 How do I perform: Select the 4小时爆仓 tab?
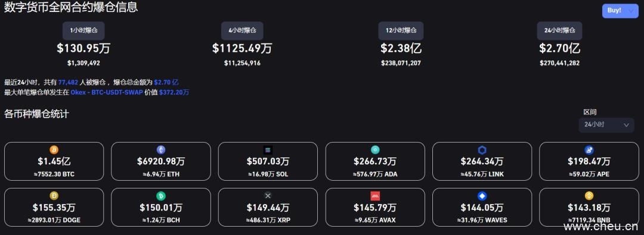coord(242,30)
